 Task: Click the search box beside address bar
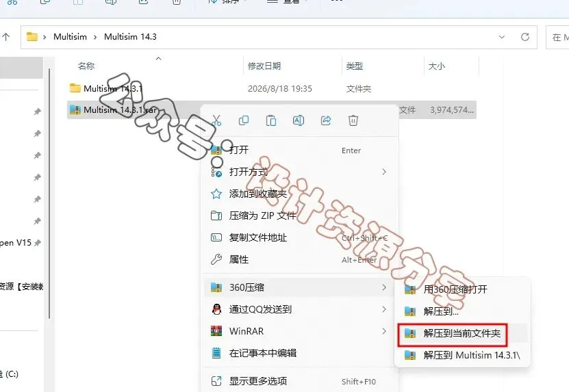tap(558, 37)
